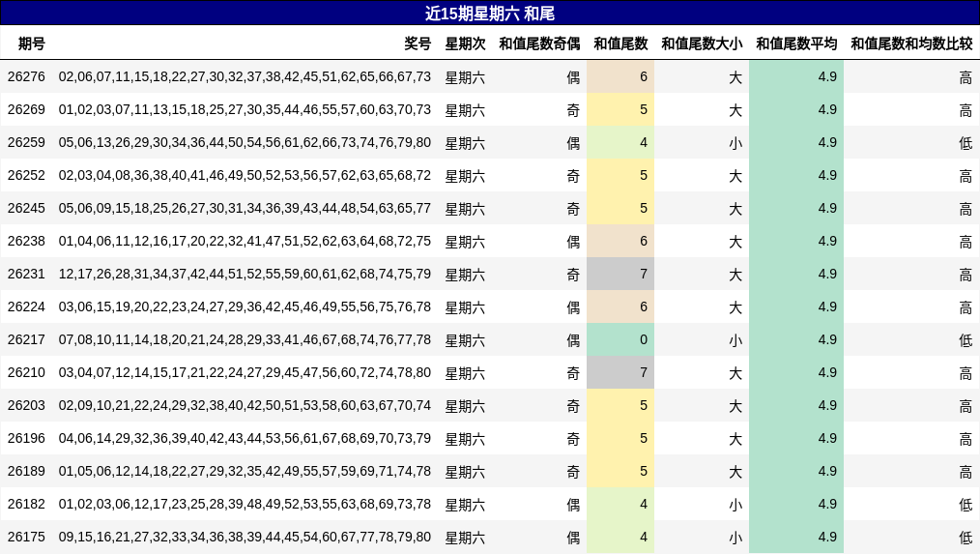
Task: Select issue number 26210
Action: click(x=26, y=372)
